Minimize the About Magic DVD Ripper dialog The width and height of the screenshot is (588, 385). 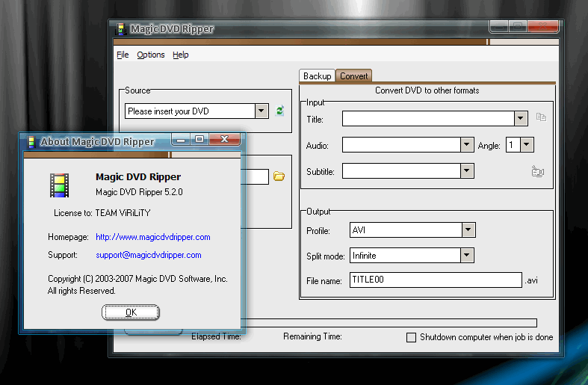(x=181, y=139)
